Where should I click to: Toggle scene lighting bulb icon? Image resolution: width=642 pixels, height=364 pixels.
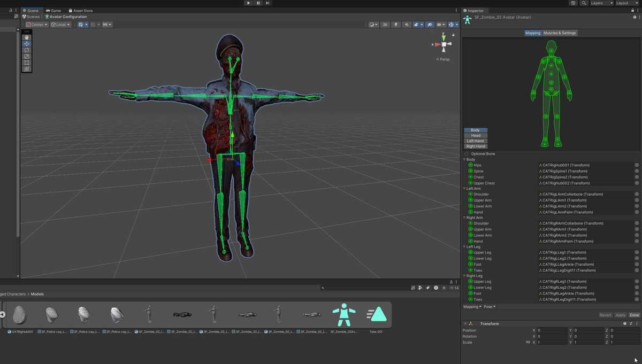click(396, 25)
